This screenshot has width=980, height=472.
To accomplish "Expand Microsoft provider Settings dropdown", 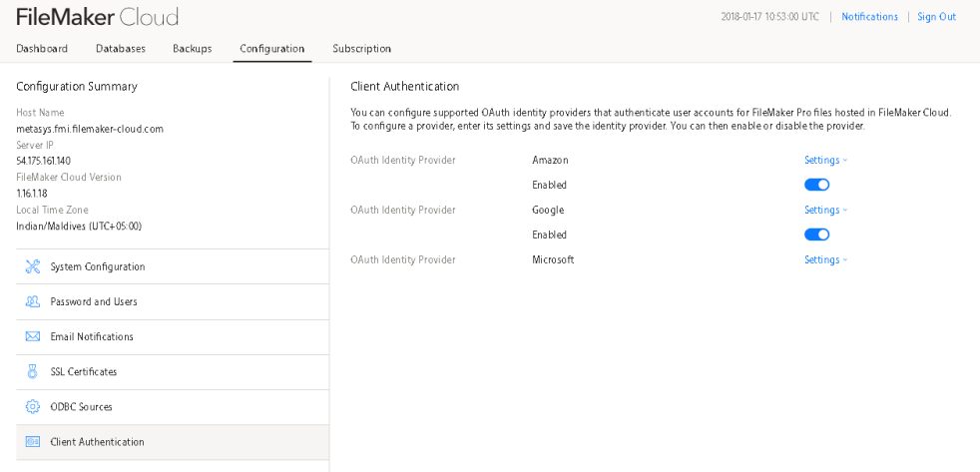I will [825, 259].
